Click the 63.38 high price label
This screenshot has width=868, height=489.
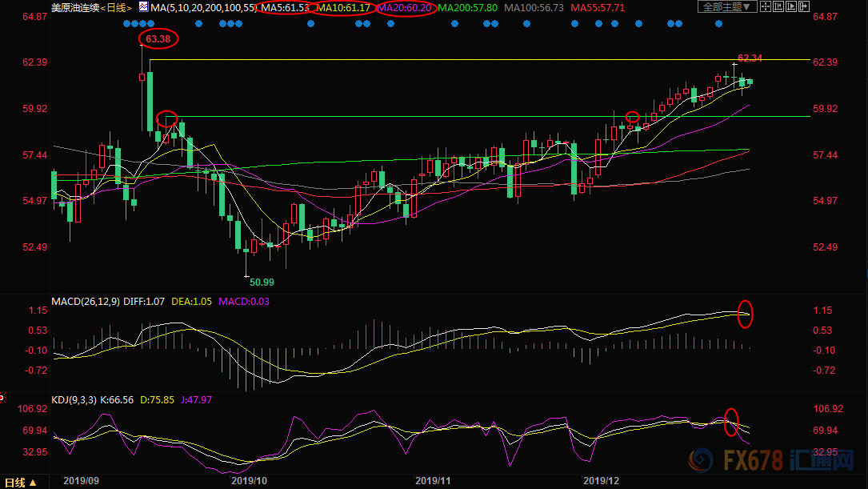tap(158, 38)
